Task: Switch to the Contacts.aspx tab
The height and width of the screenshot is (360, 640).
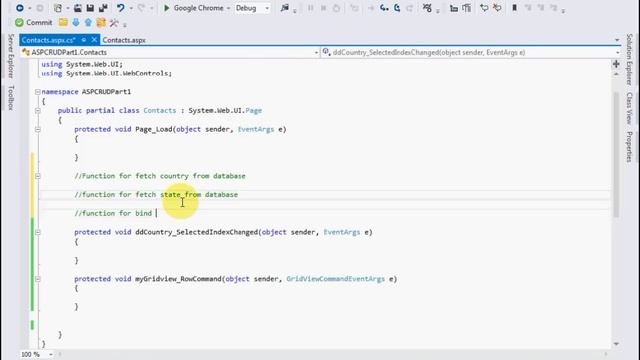Action: (124, 40)
